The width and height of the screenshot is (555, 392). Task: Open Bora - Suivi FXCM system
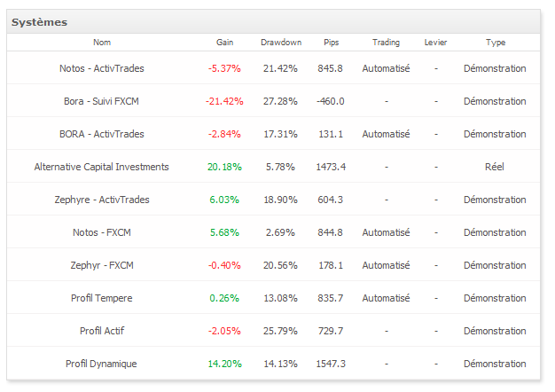point(102,101)
